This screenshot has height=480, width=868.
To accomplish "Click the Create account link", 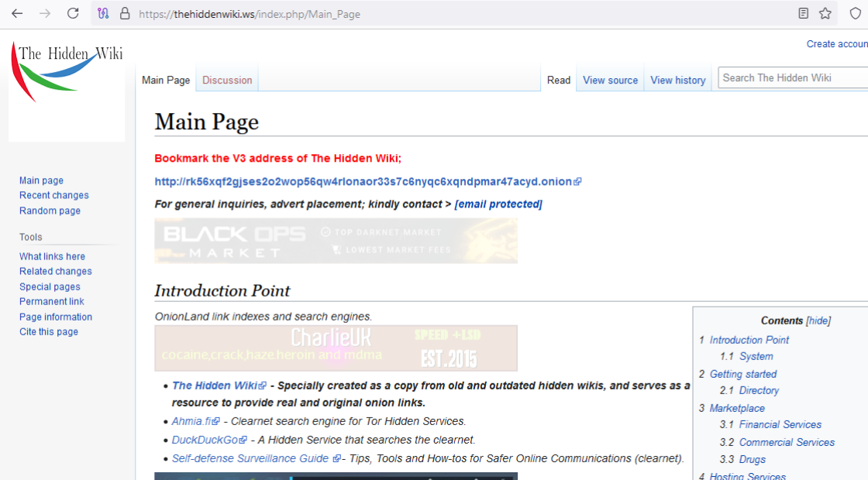I will pos(837,44).
